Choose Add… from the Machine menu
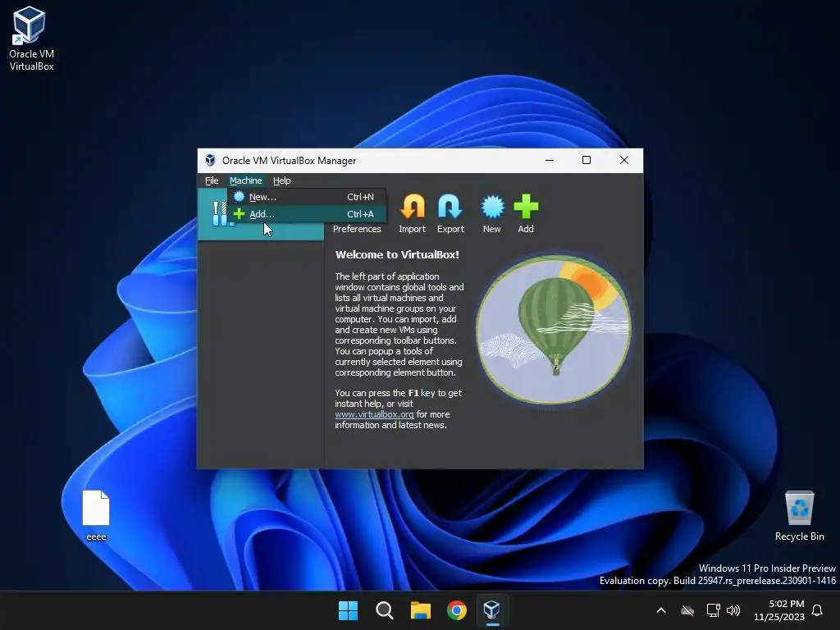Viewport: 840px width, 630px height. (x=307, y=214)
